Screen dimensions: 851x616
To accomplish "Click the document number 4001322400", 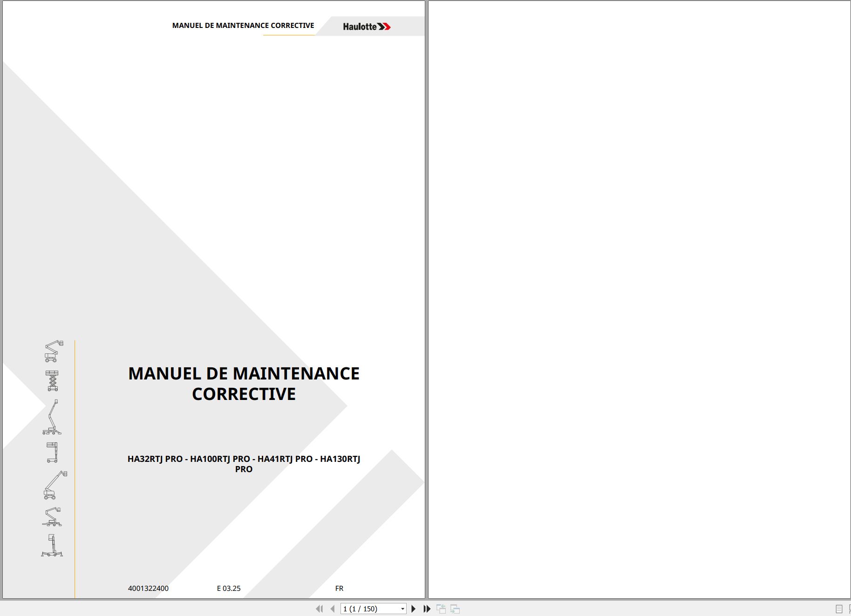I will pyautogui.click(x=148, y=589).
